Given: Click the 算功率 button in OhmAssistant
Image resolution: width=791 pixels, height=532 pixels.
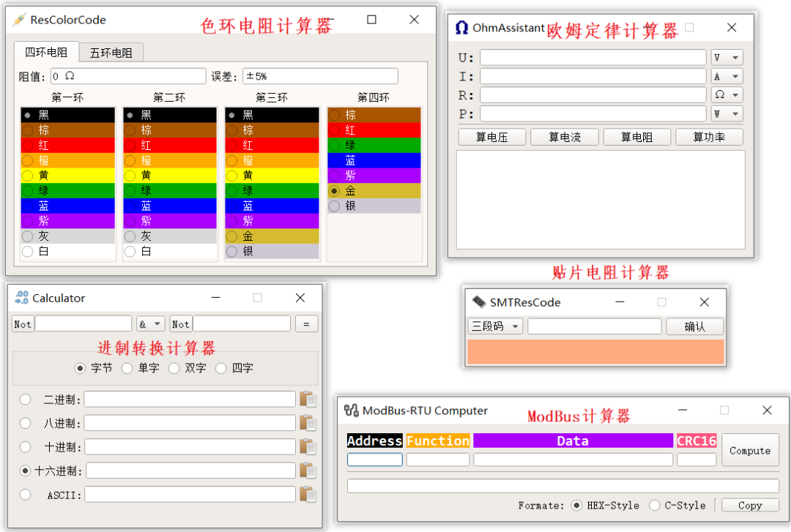Looking at the screenshot, I should click(x=708, y=137).
